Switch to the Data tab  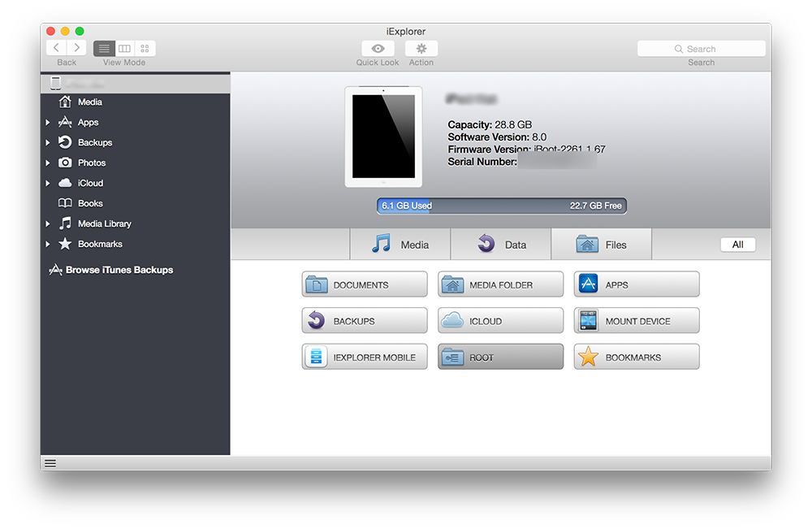pyautogui.click(x=501, y=245)
